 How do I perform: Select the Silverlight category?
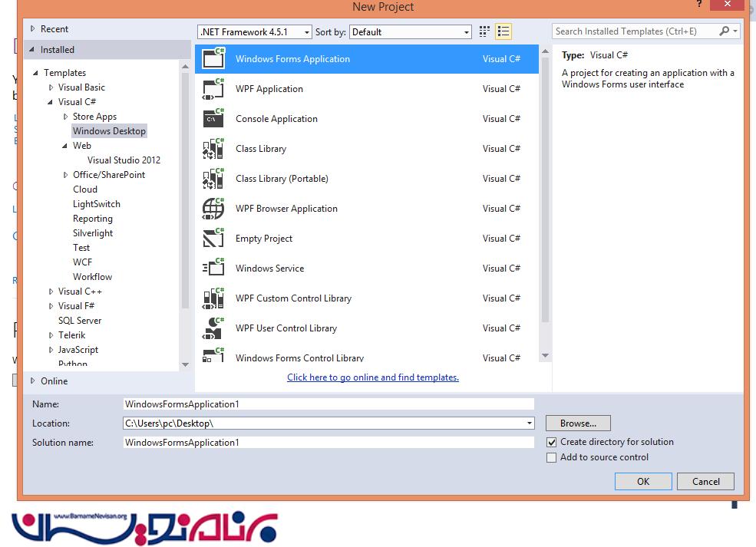[93, 233]
